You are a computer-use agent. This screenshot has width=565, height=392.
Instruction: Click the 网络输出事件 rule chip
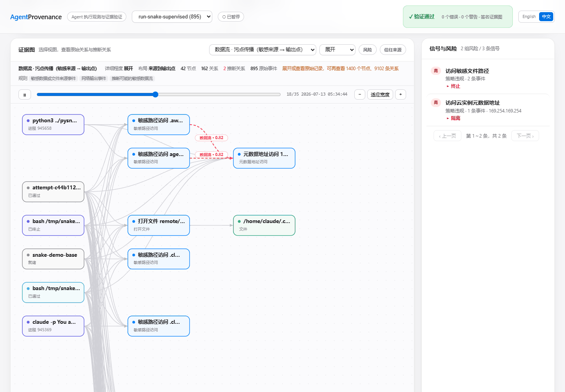tap(94, 78)
